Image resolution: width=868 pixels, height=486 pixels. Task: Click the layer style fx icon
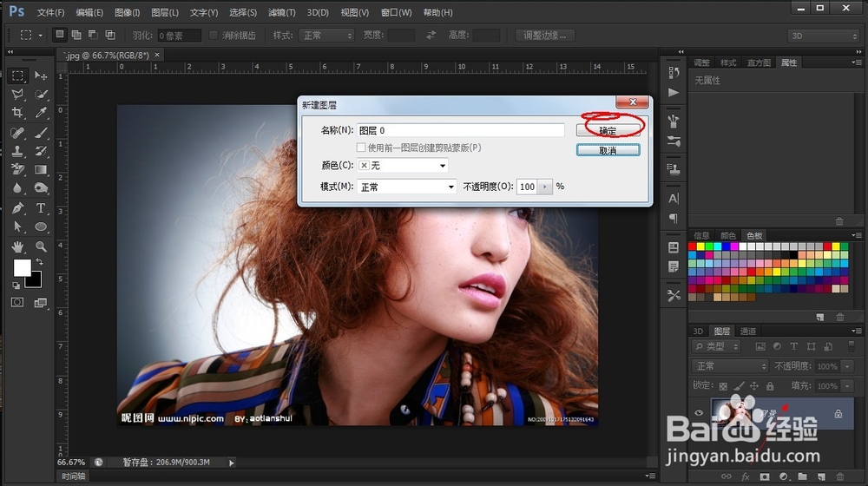[x=746, y=476]
